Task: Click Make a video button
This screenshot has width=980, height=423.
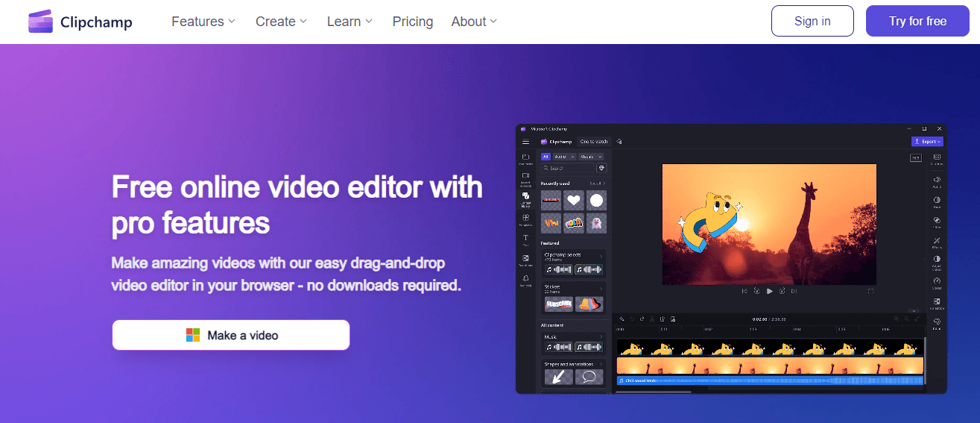Action: 231,335
